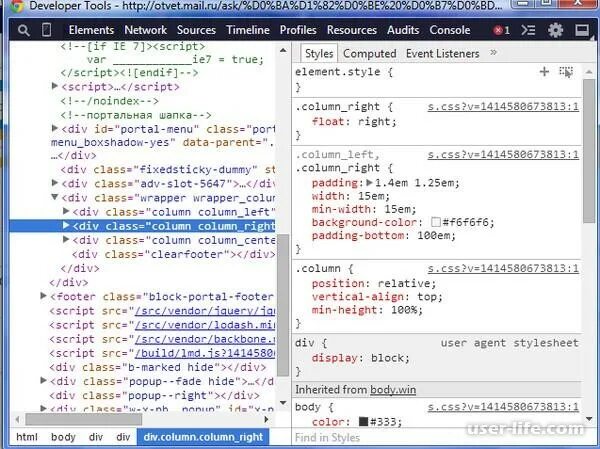This screenshot has width=600, height=449.
Task: Select html in the breadcrumb bar
Action: [27, 437]
